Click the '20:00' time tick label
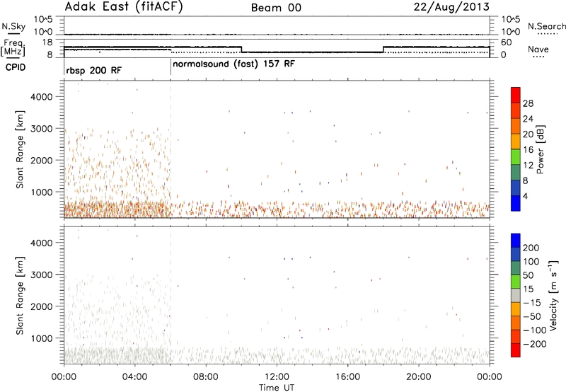Image resolution: width=566 pixels, height=392 pixels. pos(419,377)
